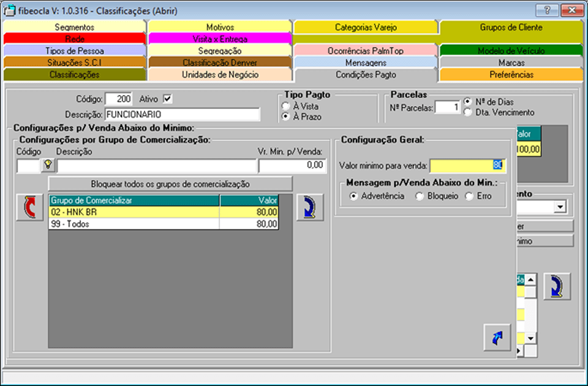Click the scroll down arrow in background list
This screenshot has width=588, height=386.
(530, 338)
